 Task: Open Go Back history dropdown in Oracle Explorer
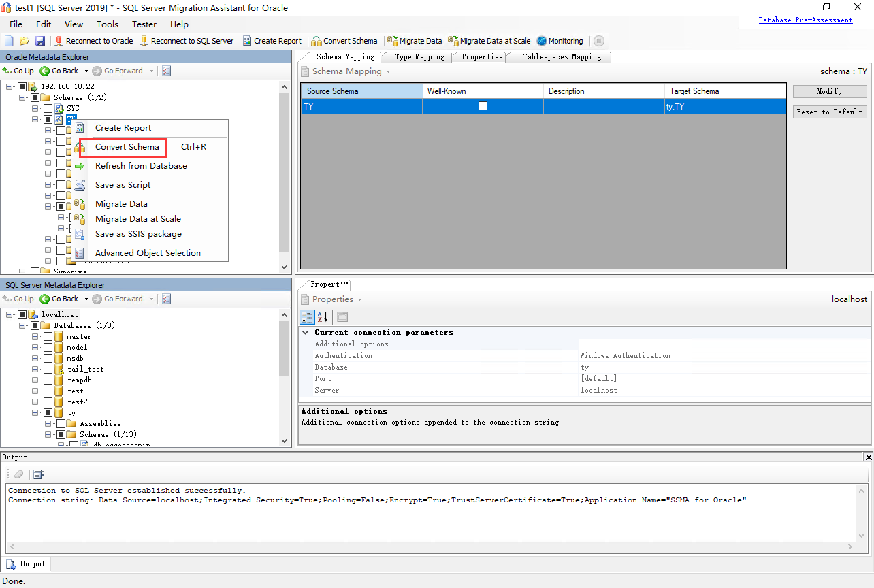(85, 71)
